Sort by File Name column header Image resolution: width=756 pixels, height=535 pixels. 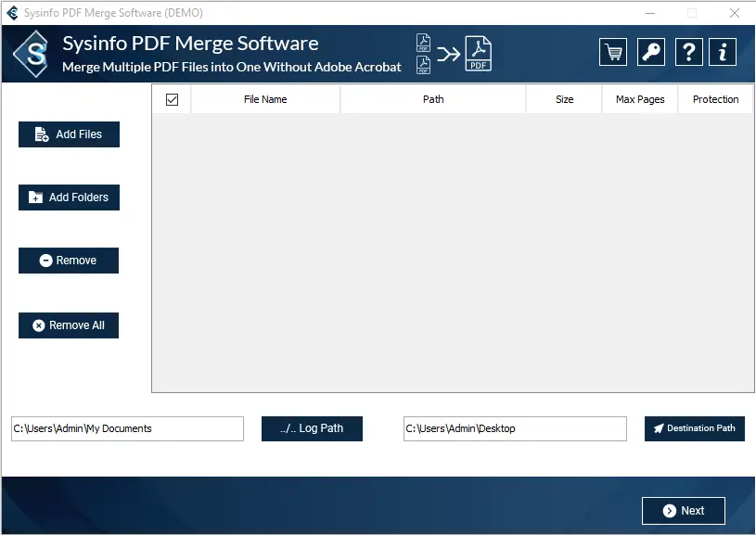[x=265, y=99]
